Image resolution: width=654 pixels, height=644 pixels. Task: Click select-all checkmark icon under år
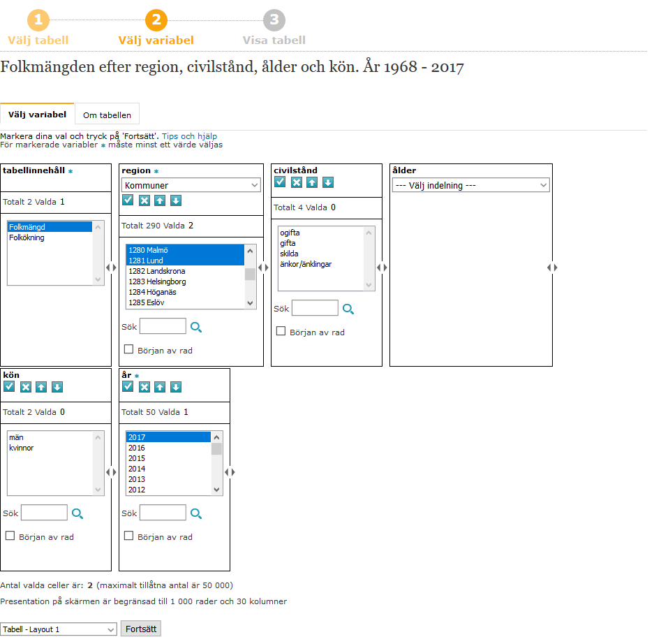tap(128, 387)
